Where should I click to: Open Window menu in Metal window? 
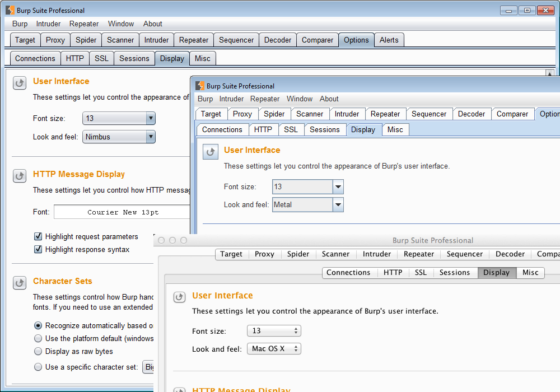click(300, 99)
